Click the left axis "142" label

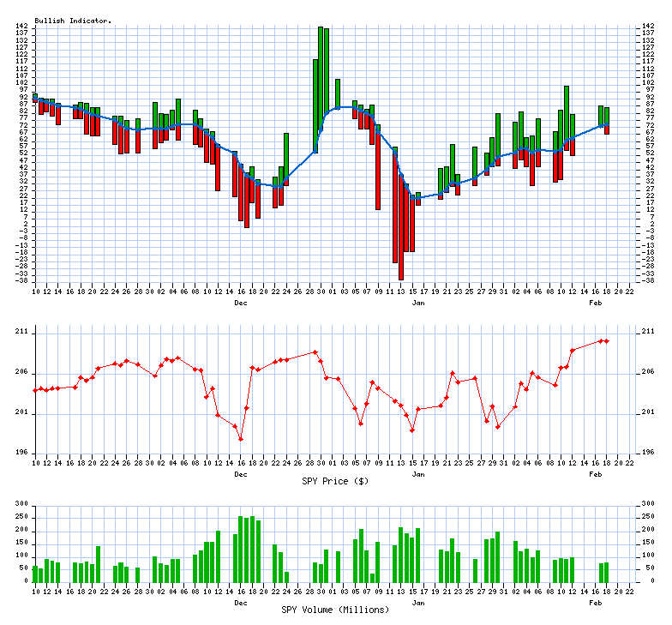tap(22, 27)
